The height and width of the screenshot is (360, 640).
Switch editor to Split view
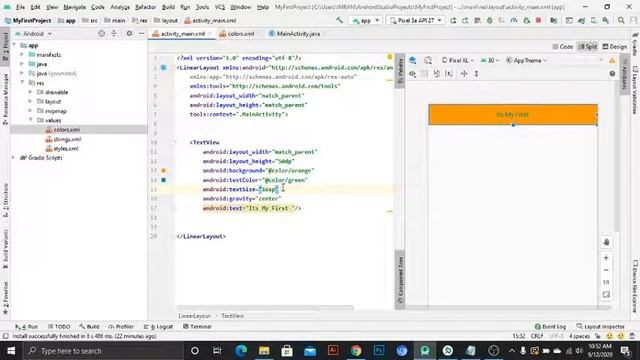coord(588,47)
